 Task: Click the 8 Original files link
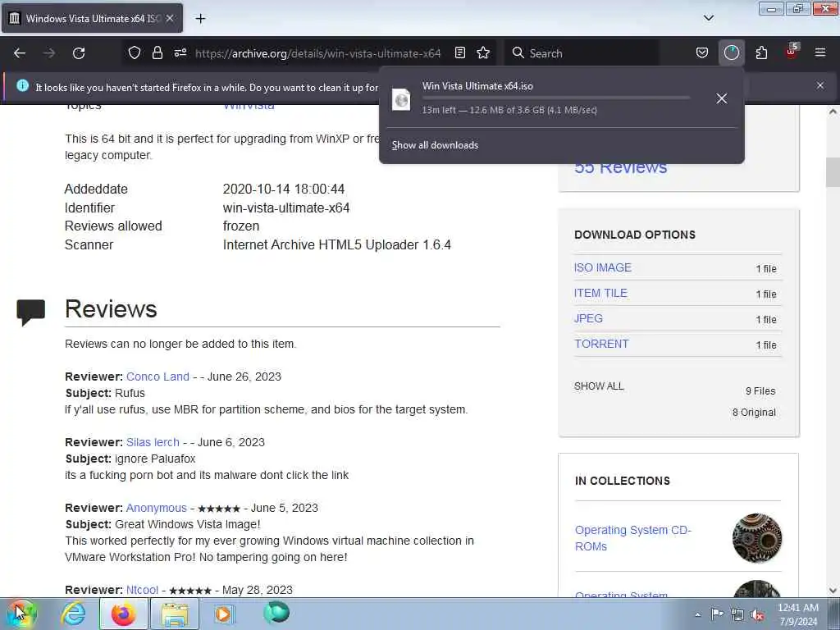(754, 413)
